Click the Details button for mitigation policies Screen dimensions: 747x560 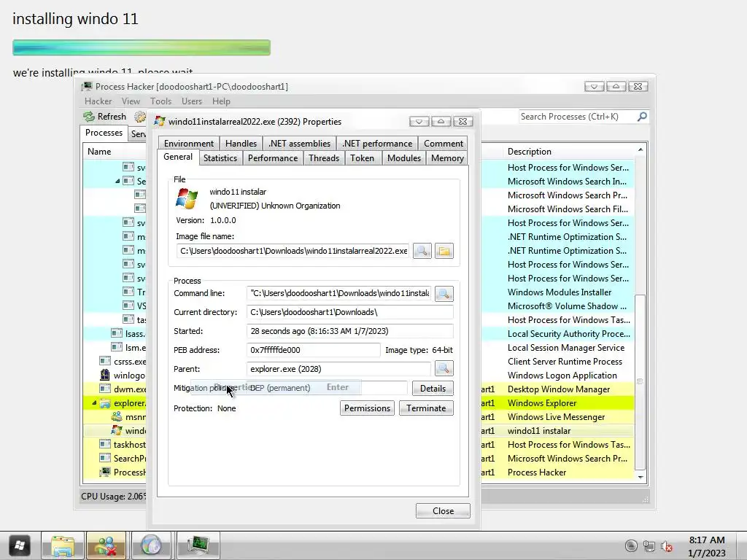coord(433,389)
